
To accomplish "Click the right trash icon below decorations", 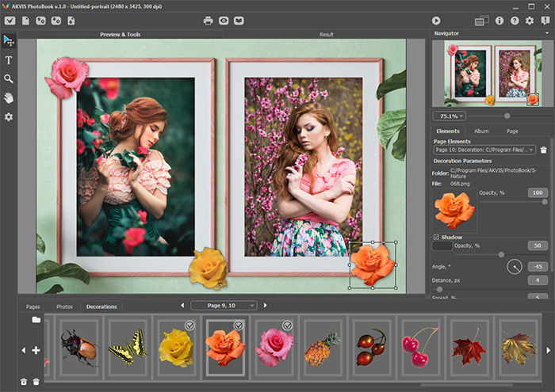I will (36, 382).
